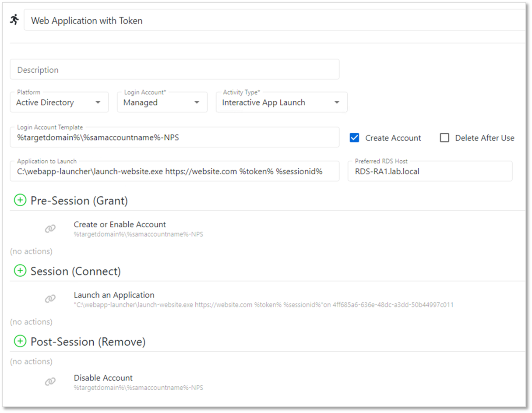Click the Post-Session (Remove) heading
532x413 pixels.
(88, 342)
